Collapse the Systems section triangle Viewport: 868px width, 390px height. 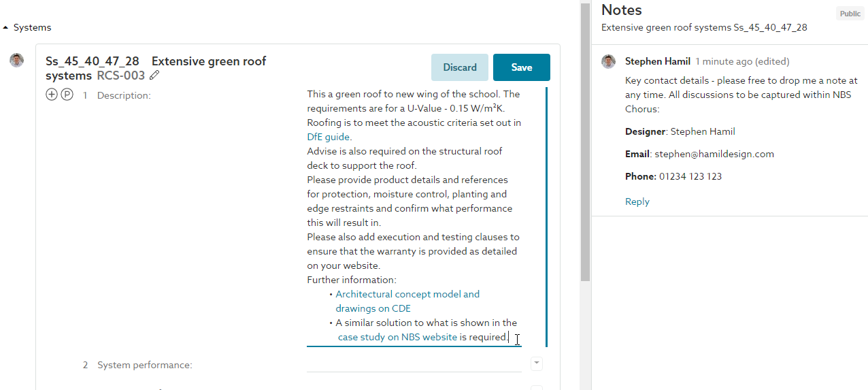pos(6,28)
